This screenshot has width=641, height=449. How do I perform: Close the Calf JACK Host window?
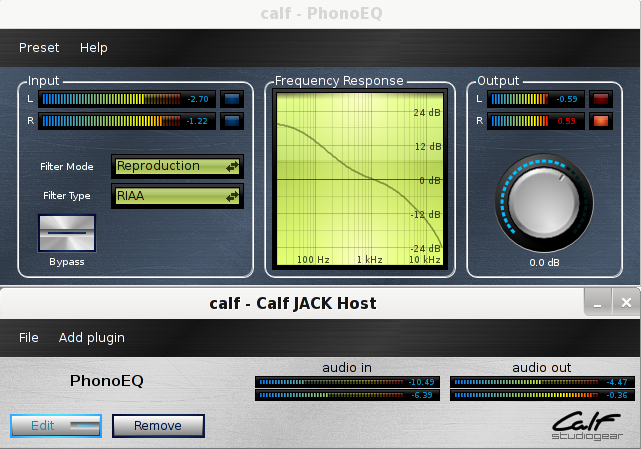626,303
